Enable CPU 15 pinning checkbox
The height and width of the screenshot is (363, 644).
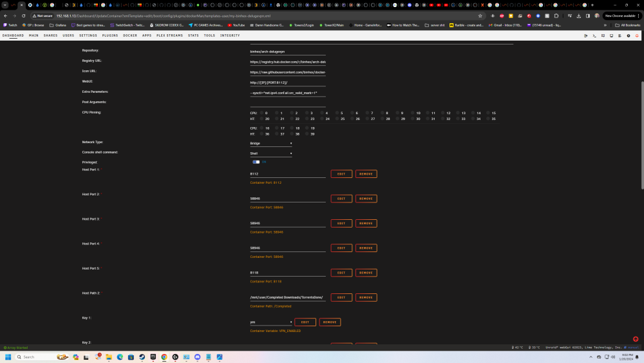[488, 113]
